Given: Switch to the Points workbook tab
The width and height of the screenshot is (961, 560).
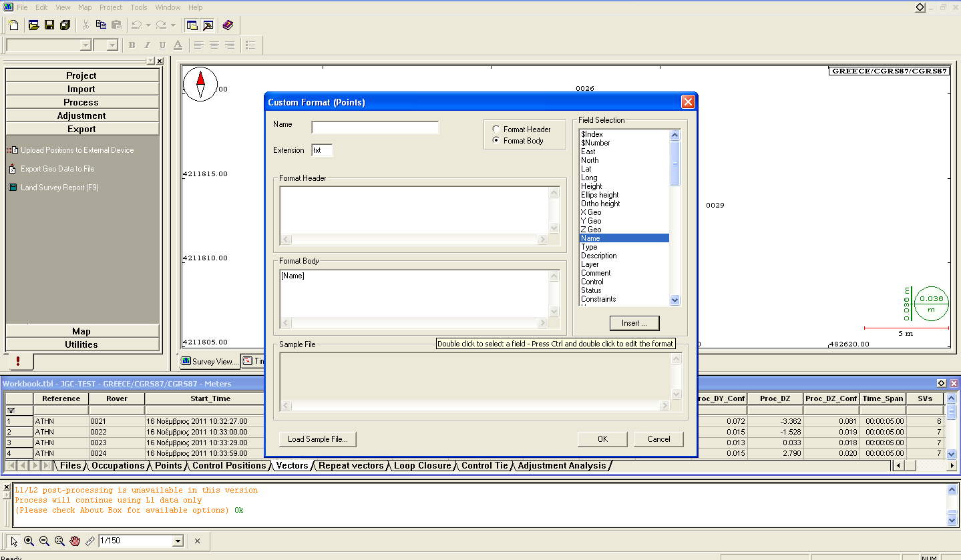Looking at the screenshot, I should [x=168, y=466].
